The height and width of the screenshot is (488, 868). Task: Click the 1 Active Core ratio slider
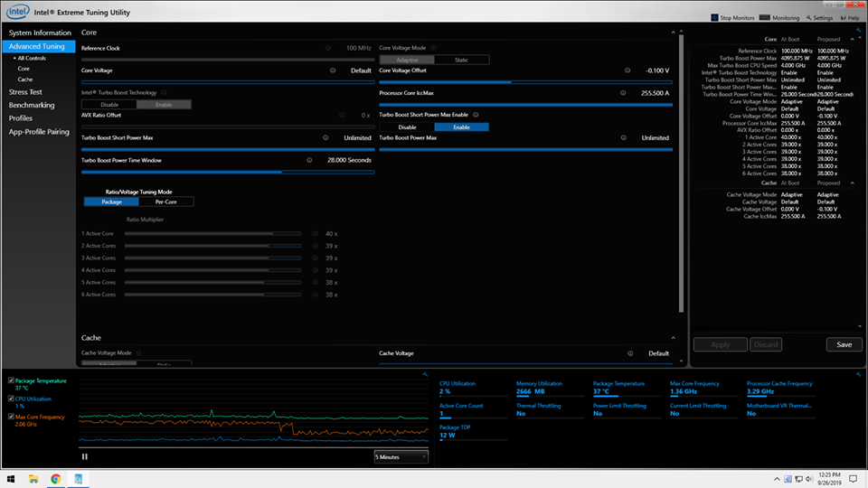click(x=213, y=233)
